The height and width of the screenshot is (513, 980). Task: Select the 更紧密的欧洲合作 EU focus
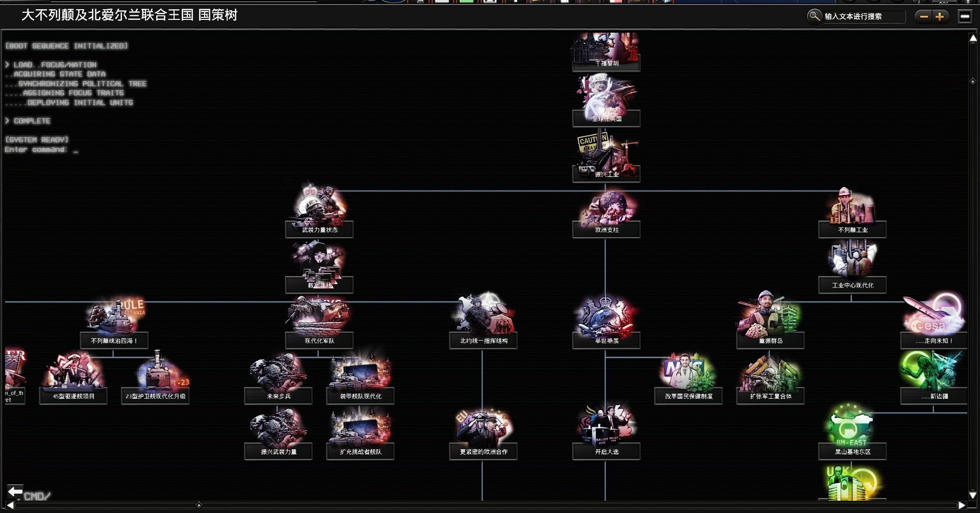[x=483, y=434]
